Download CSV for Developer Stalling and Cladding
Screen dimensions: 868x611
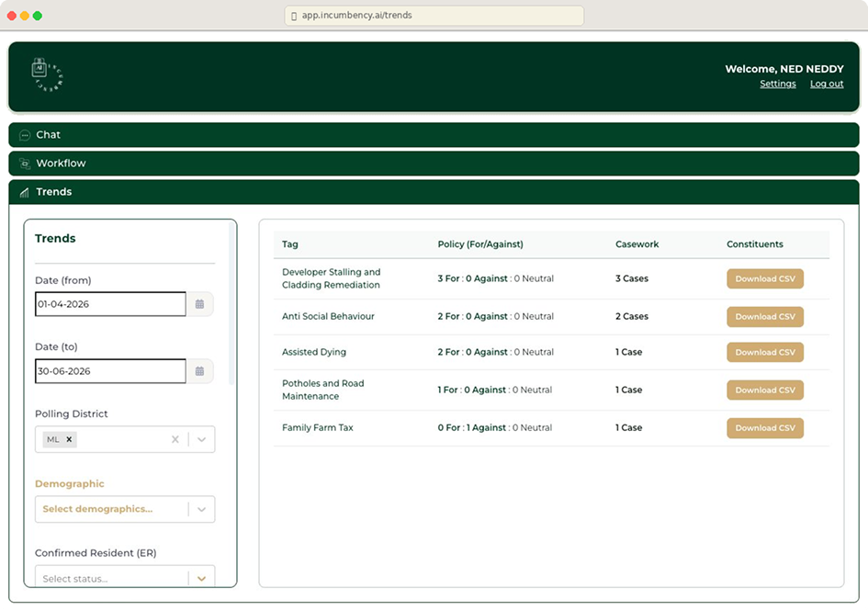(765, 278)
